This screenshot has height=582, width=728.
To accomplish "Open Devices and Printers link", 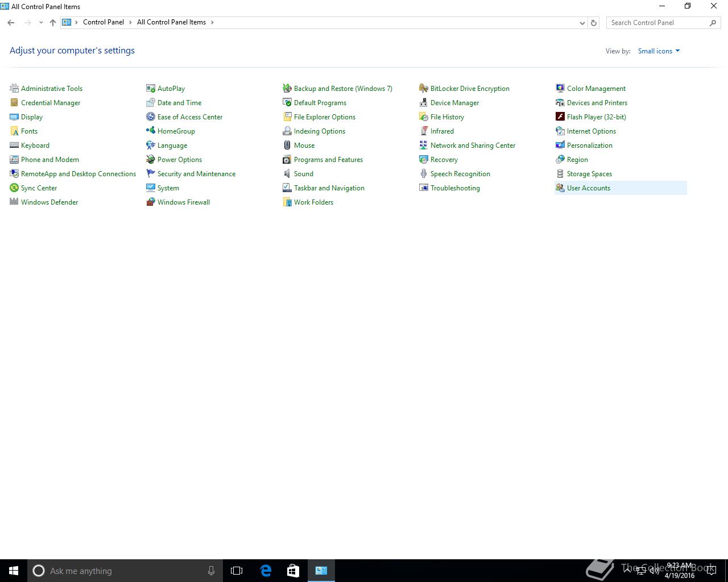I will click(597, 103).
